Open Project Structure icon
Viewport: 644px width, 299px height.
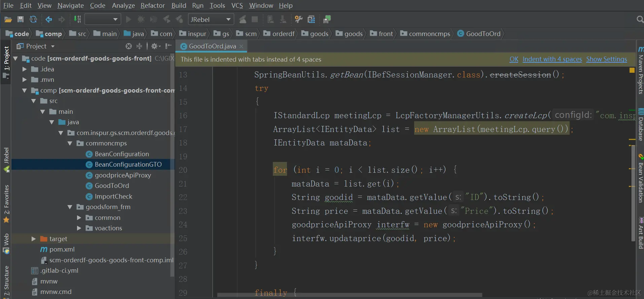311,20
